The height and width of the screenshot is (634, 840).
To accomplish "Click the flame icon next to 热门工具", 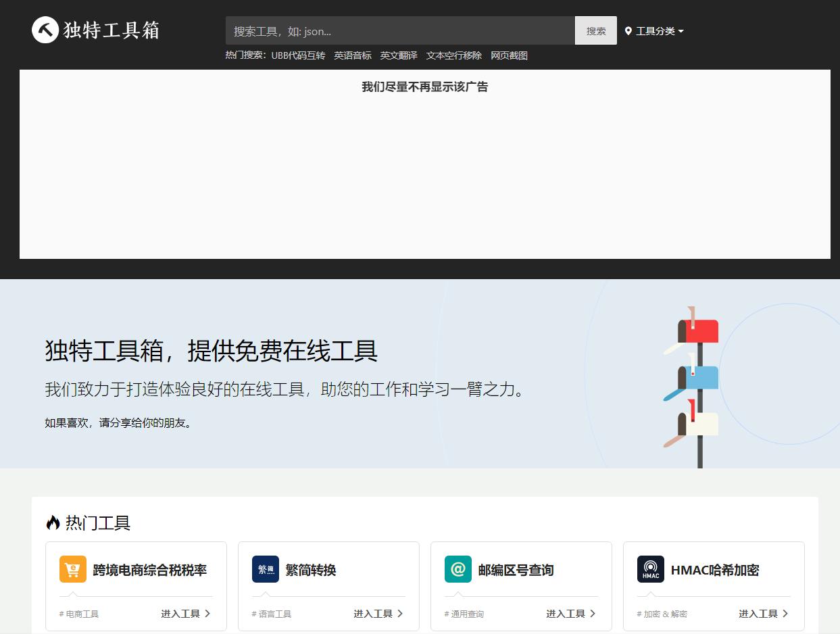I will pyautogui.click(x=53, y=522).
